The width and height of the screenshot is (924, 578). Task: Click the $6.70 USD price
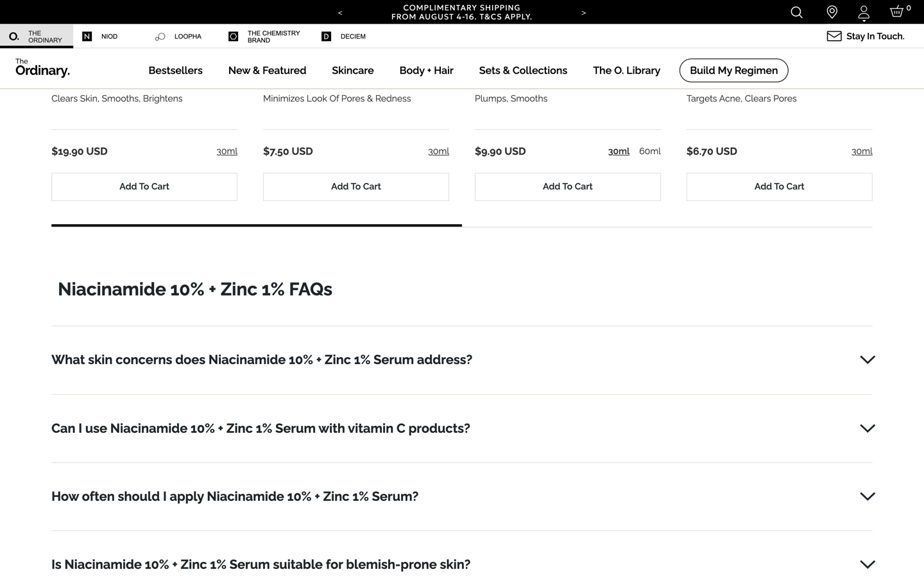pyautogui.click(x=712, y=152)
